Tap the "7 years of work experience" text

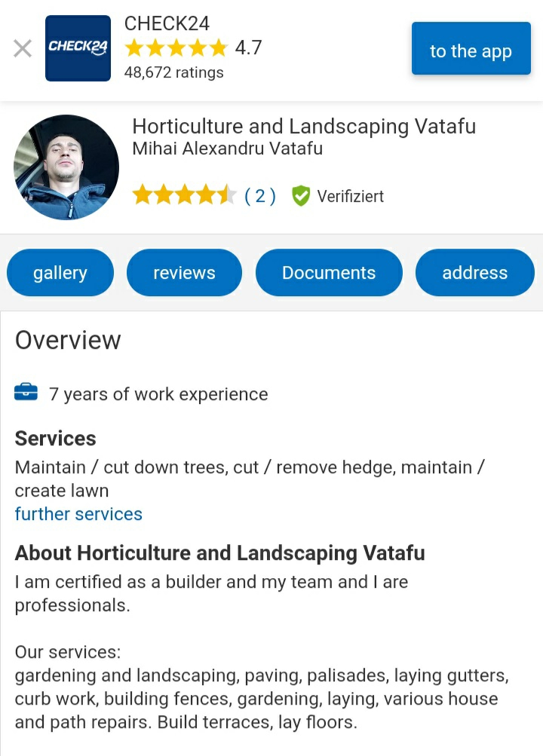click(158, 394)
